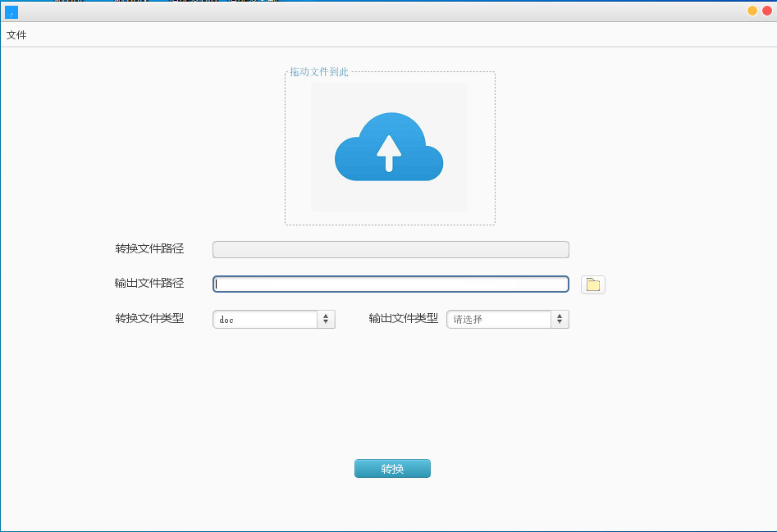
Task: Open the folder browse icon for output path
Action: coord(592,284)
